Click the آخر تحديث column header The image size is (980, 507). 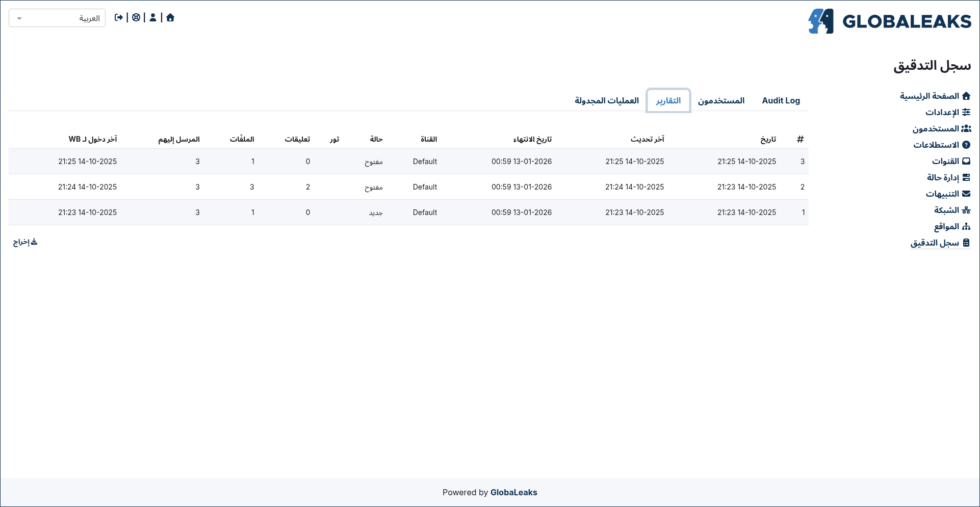tap(647, 139)
